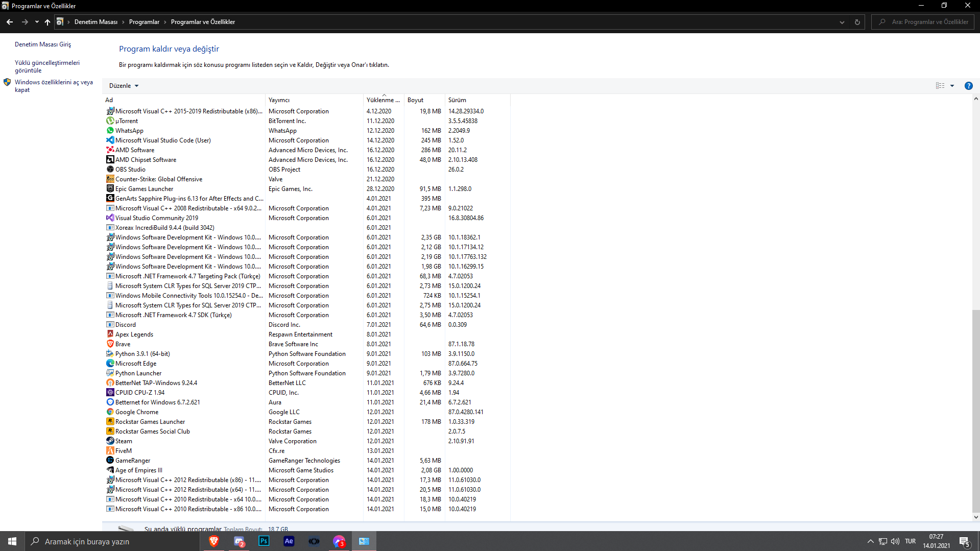Expand the view options dropdown arrow

point(952,86)
